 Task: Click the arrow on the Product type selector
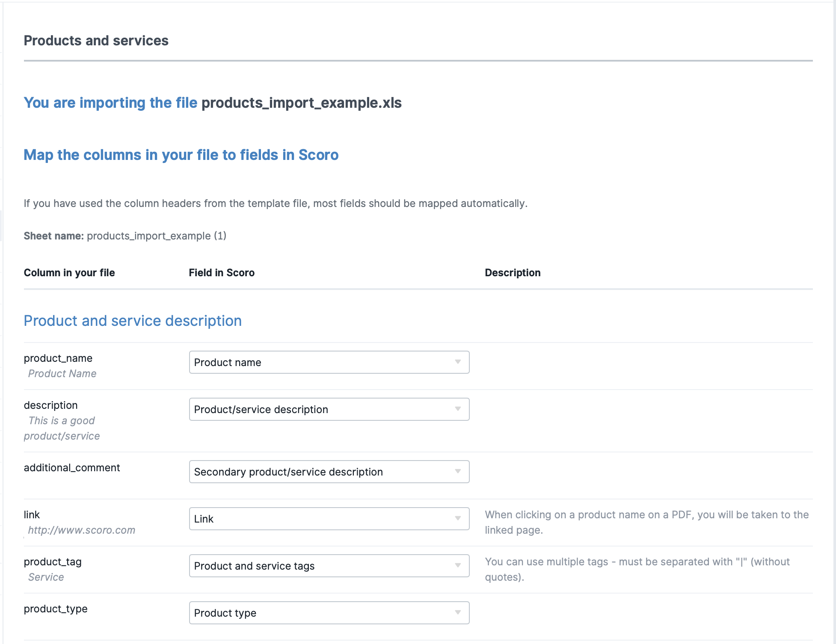pos(459,613)
